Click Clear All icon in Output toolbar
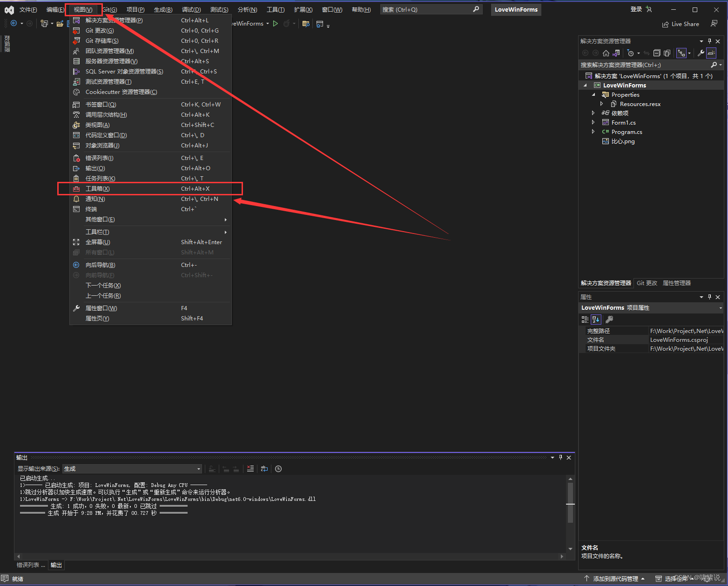 [250, 469]
